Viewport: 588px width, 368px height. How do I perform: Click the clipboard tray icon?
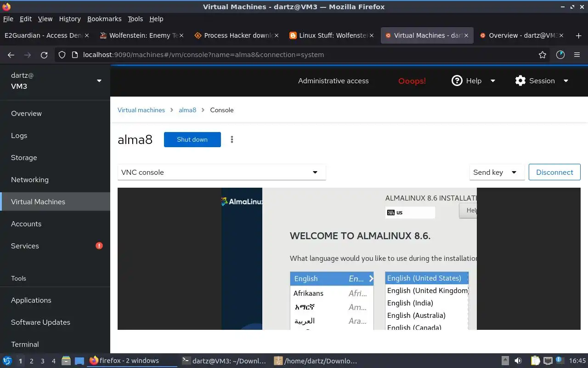click(535, 361)
